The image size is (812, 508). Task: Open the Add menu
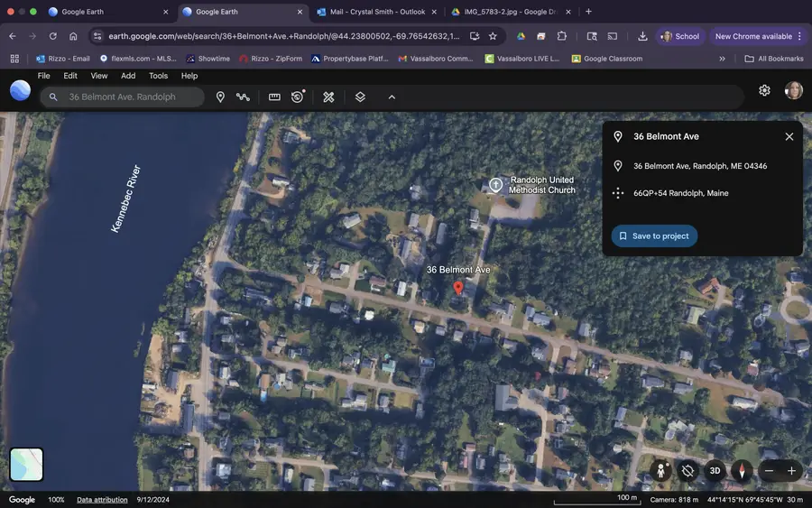click(x=128, y=76)
